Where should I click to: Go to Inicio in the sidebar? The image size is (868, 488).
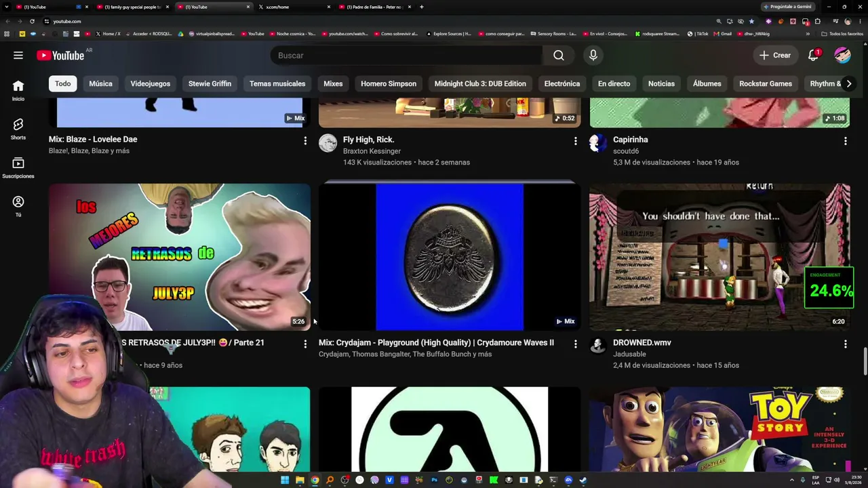coord(18,90)
